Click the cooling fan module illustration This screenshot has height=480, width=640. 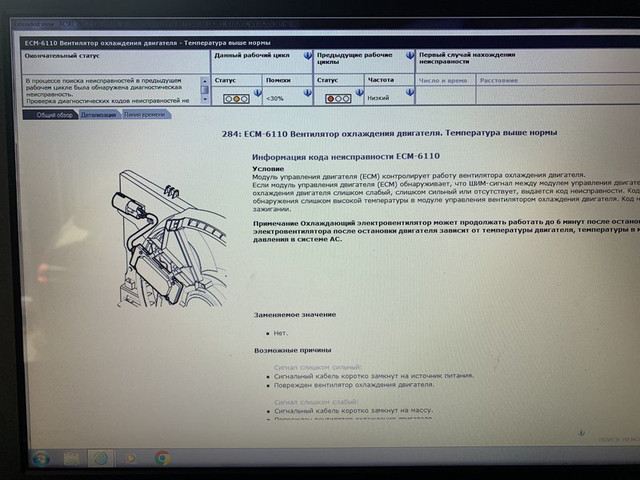point(169,239)
